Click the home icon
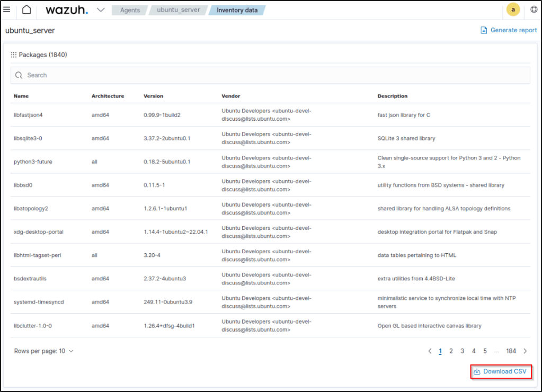Viewport: 542px width, 392px height. click(x=26, y=10)
